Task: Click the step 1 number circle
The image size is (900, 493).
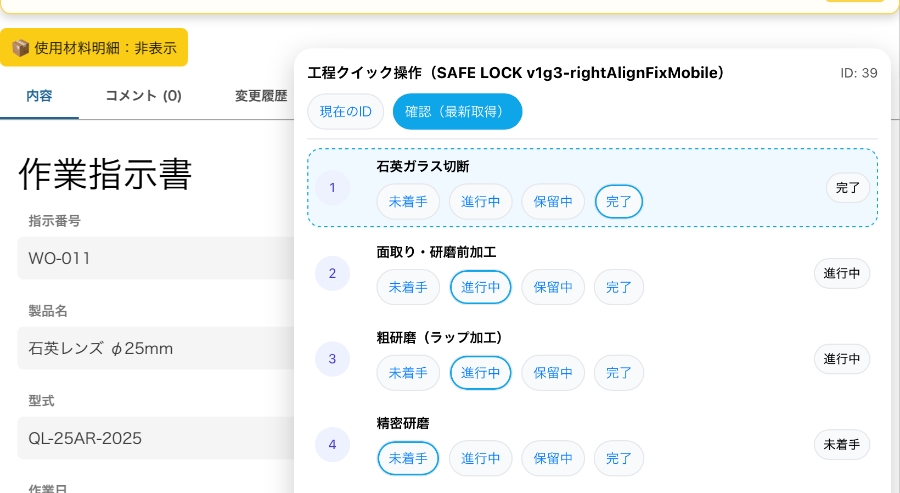Action: 332,187
